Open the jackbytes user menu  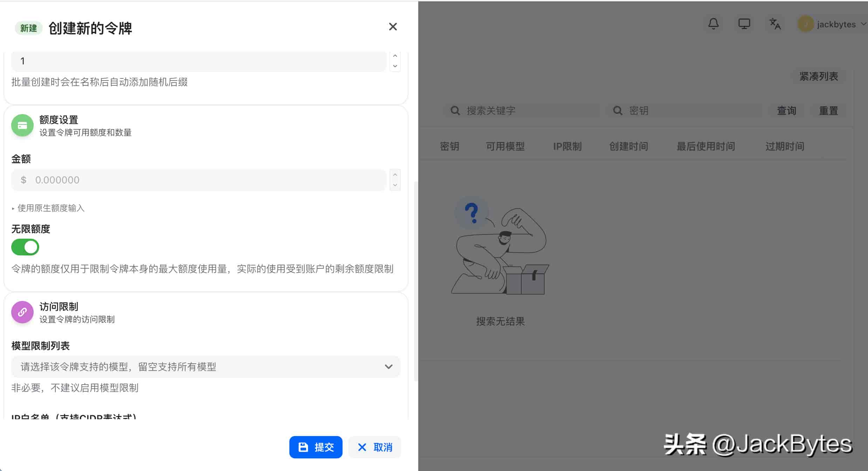click(832, 24)
